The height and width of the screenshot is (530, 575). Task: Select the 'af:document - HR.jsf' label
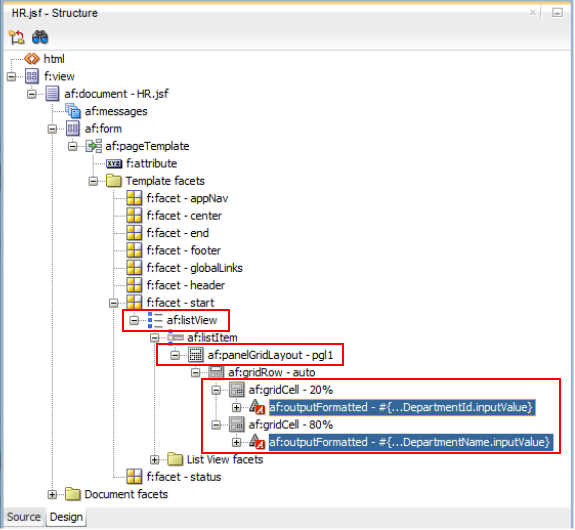tap(117, 94)
